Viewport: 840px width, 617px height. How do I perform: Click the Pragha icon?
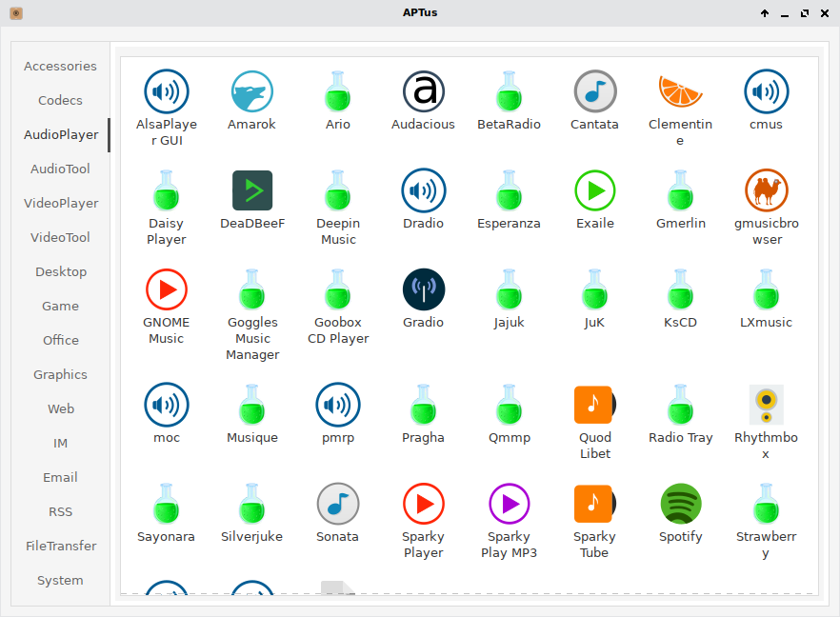[x=423, y=405]
